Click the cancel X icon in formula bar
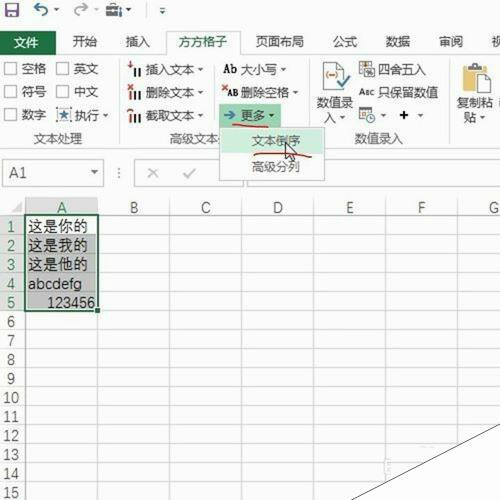Viewport: 500px width, 500px height. pyautogui.click(x=153, y=173)
